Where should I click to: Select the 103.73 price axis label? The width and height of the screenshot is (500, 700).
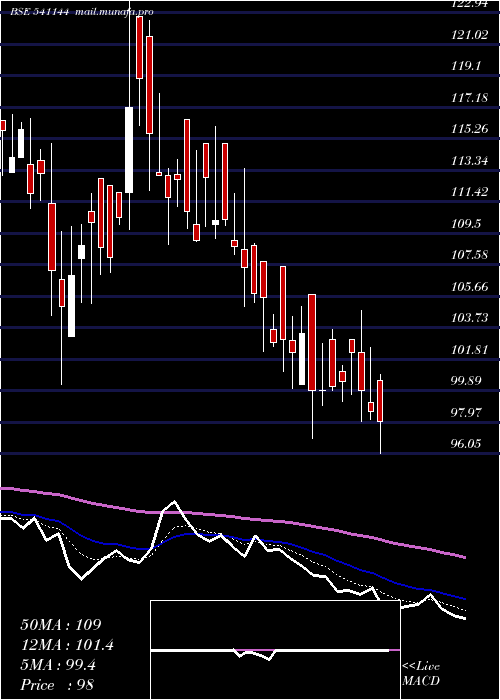pos(469,318)
